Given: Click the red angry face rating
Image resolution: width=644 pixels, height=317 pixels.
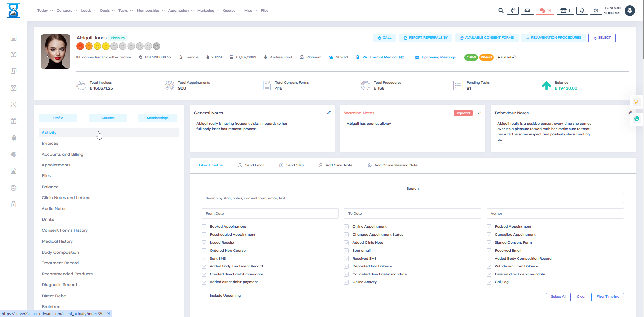Looking at the screenshot, I should coord(80,46).
